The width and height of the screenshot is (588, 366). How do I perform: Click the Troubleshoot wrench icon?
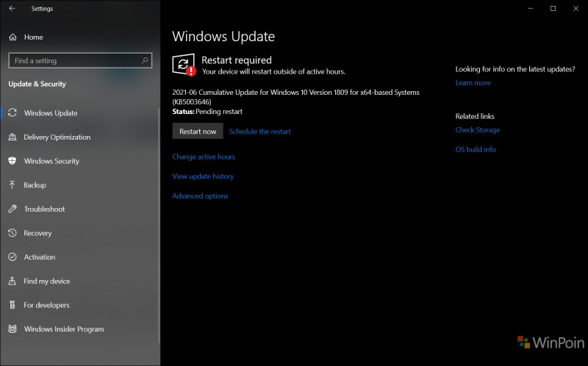click(12, 209)
